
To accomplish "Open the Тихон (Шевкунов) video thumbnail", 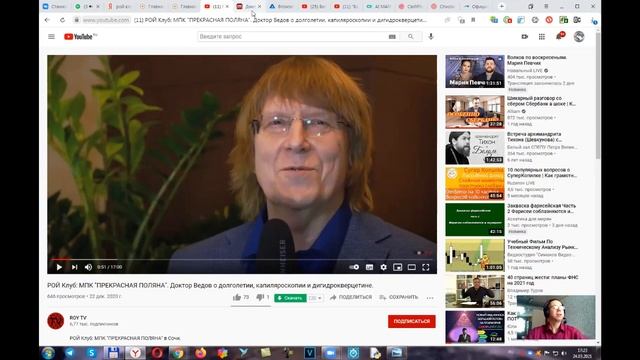I will pyautogui.click(x=475, y=148).
